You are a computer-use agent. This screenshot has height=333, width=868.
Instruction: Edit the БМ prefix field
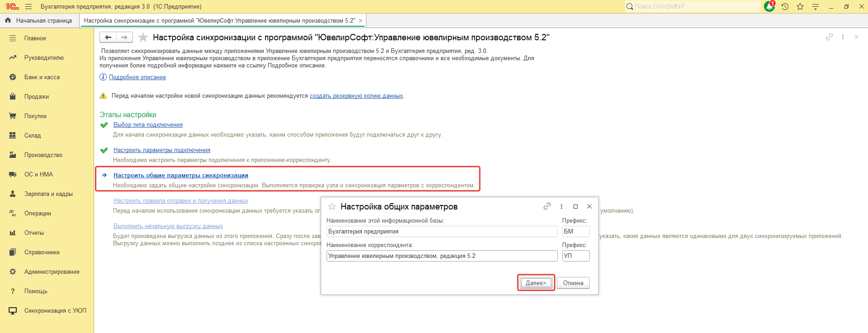coord(576,231)
